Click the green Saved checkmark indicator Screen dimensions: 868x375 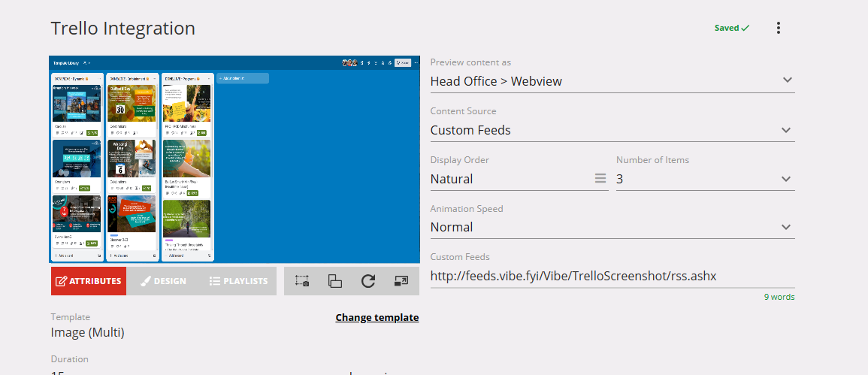coord(731,28)
